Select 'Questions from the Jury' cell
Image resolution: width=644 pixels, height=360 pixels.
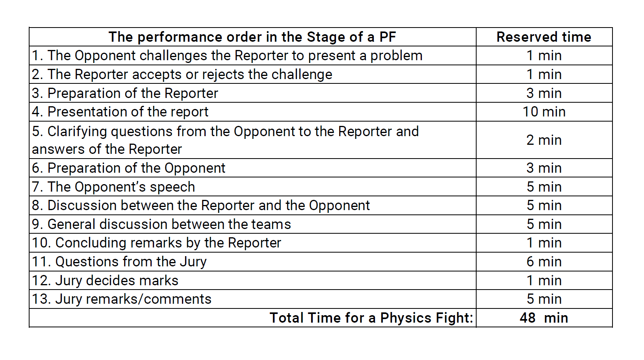(252, 262)
